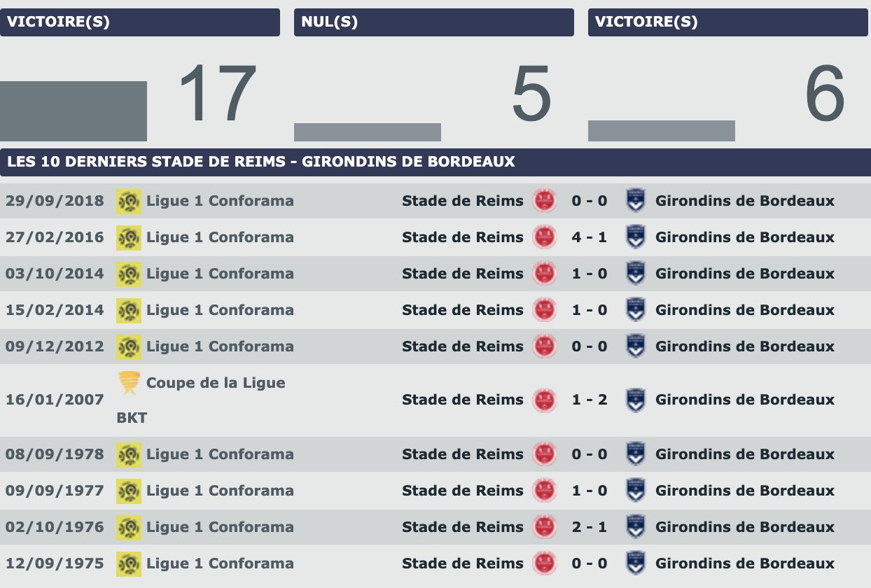Click Bordeaux crest in the 08/09/1978 row

pyautogui.click(x=635, y=454)
